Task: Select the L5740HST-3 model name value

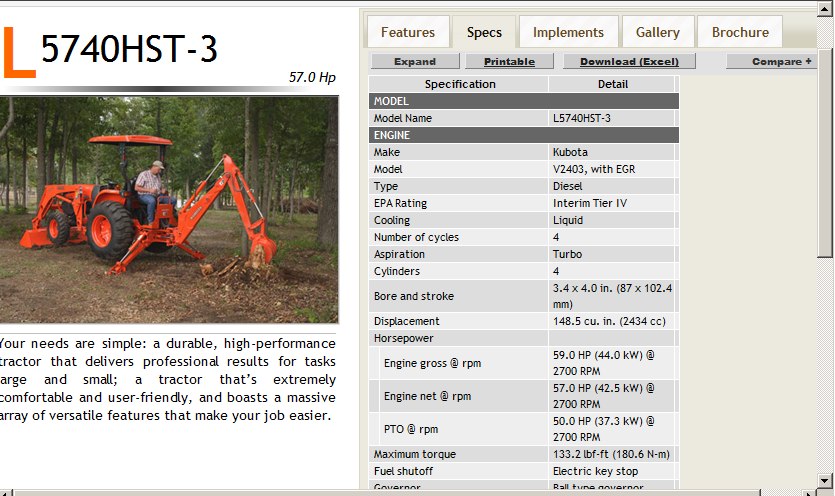Action: (x=582, y=118)
